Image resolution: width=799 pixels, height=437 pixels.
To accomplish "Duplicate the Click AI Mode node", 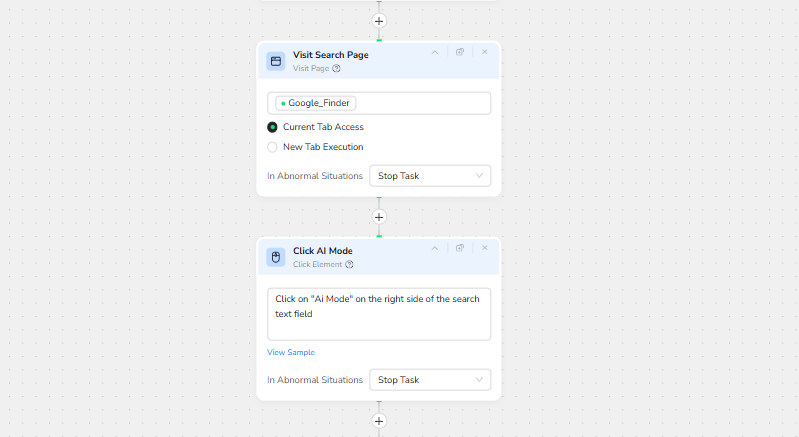I will tap(460, 248).
